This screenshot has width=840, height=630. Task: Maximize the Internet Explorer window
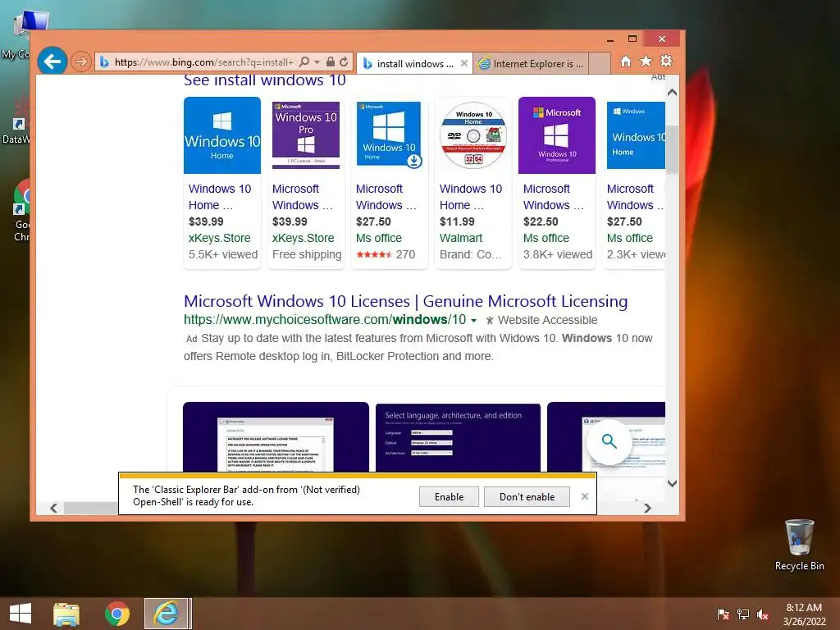[x=632, y=39]
